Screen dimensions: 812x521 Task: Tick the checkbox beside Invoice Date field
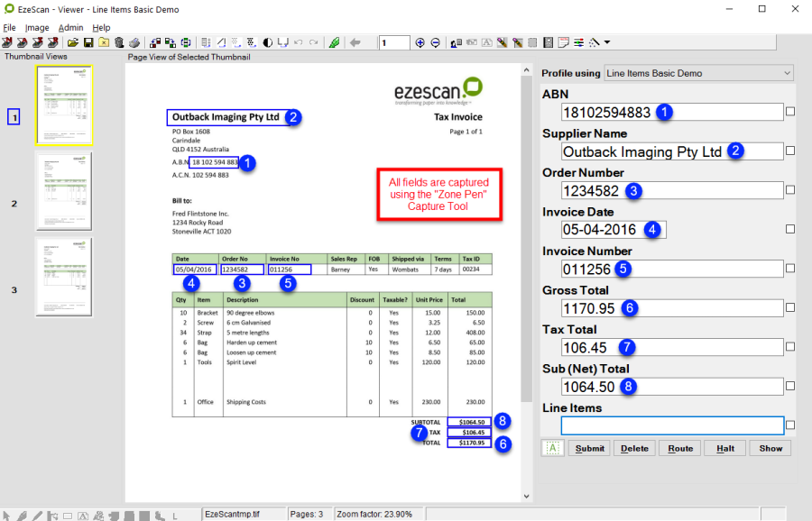pos(790,229)
